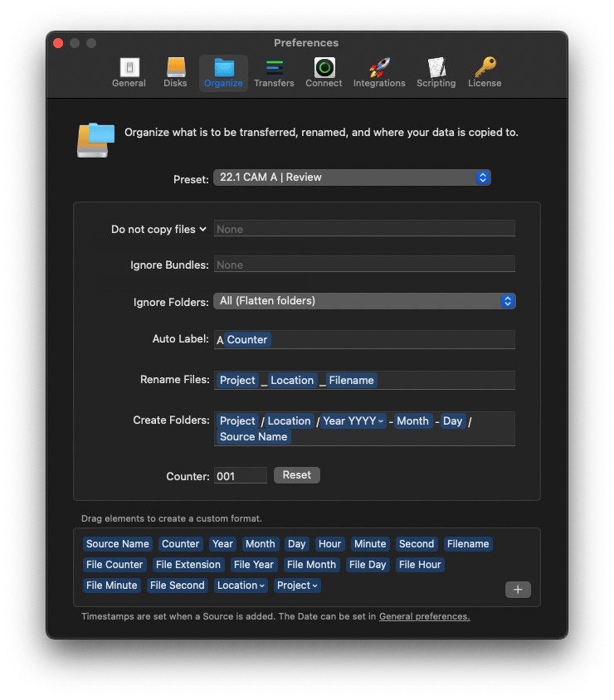Screen dimensions: 614x700
Task: Expand the Project token in element palette
Action: point(298,586)
